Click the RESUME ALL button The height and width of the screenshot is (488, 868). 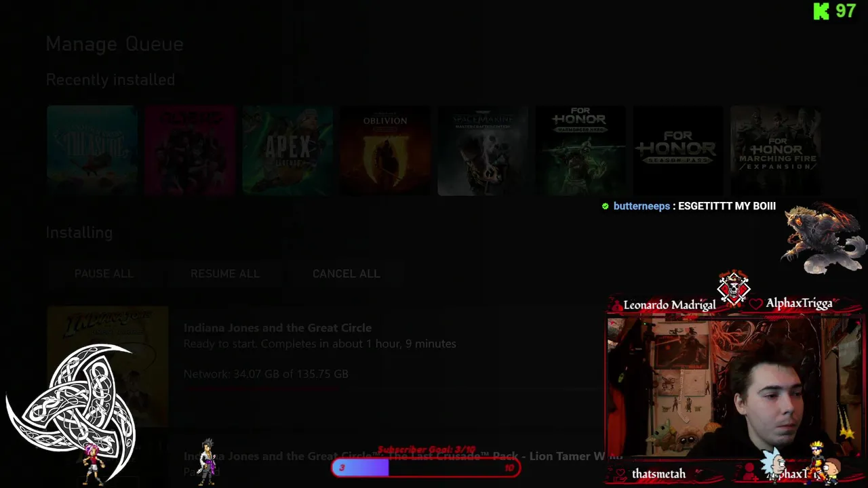[225, 274]
